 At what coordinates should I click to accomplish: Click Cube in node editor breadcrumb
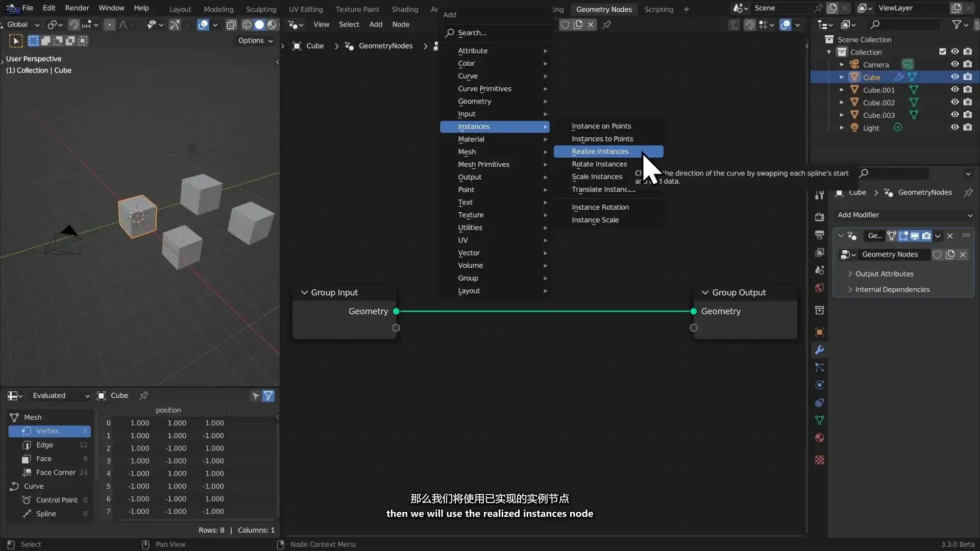pyautogui.click(x=315, y=46)
